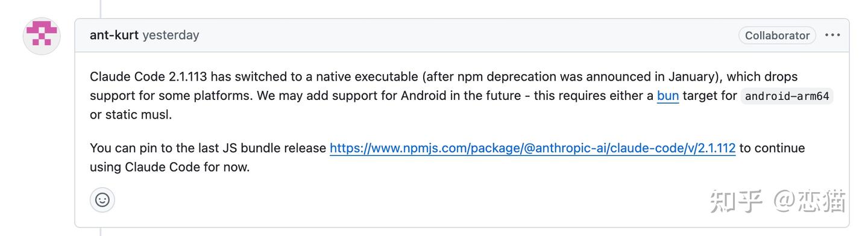The image size is (868, 236).
Task: Open the 'yesterday' timestamp permalink
Action: 171,35
